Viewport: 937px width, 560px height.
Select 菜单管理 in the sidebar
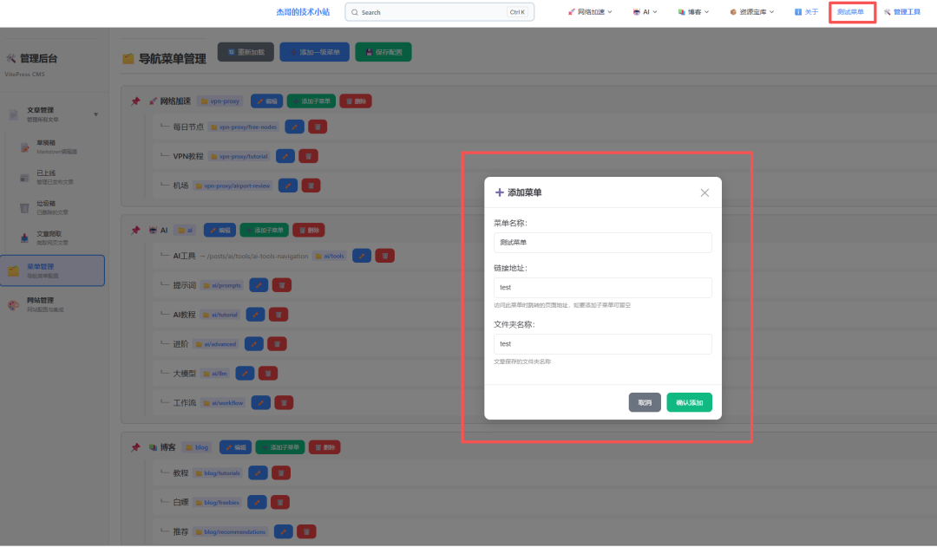(x=52, y=270)
